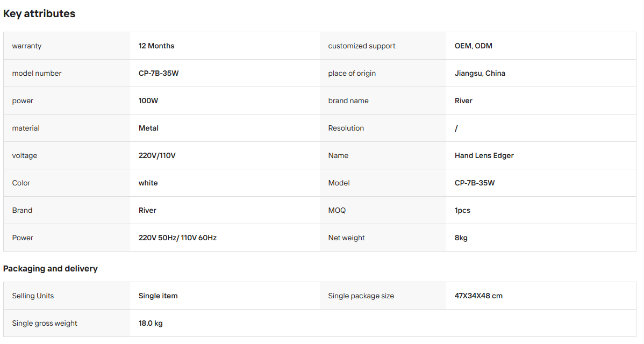
Task: Click the MOQ 1pcs value
Action: 462,211
